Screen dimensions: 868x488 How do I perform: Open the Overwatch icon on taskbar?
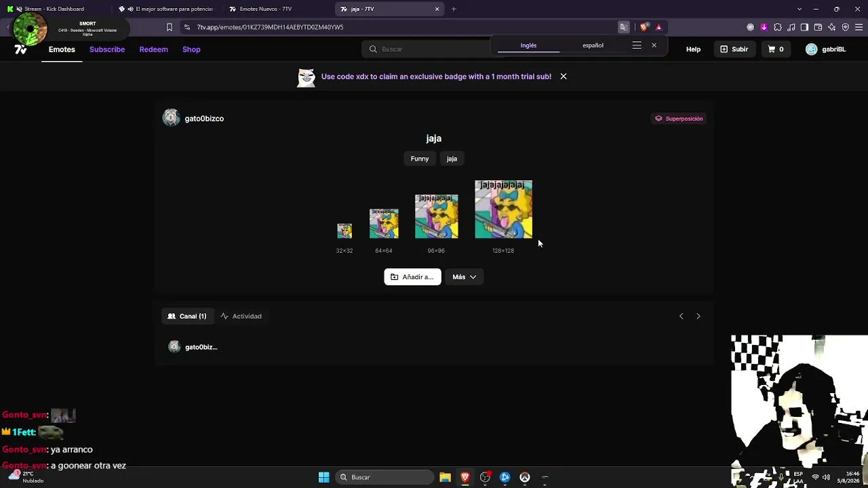click(x=525, y=477)
